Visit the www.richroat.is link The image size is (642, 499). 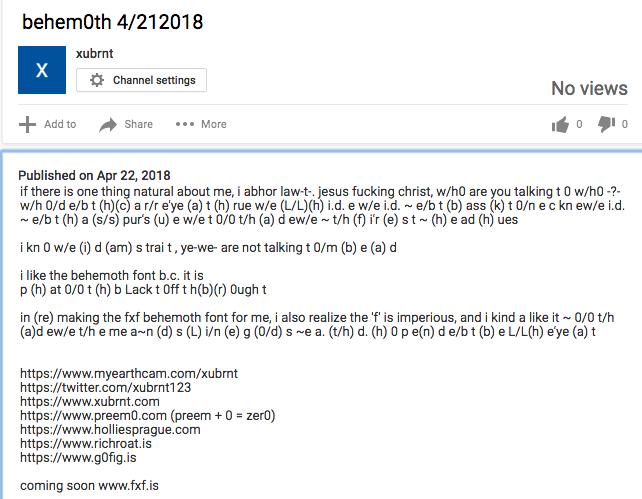[86, 443]
